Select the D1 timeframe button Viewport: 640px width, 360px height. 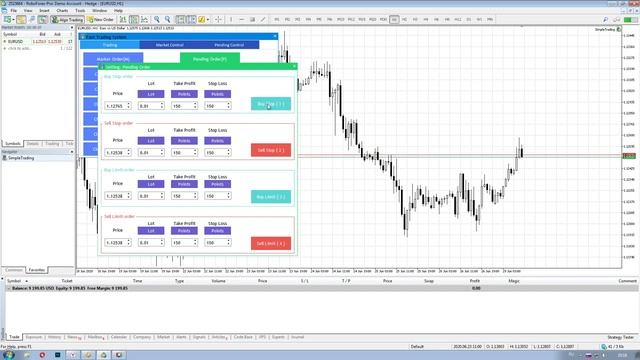pos(468,19)
